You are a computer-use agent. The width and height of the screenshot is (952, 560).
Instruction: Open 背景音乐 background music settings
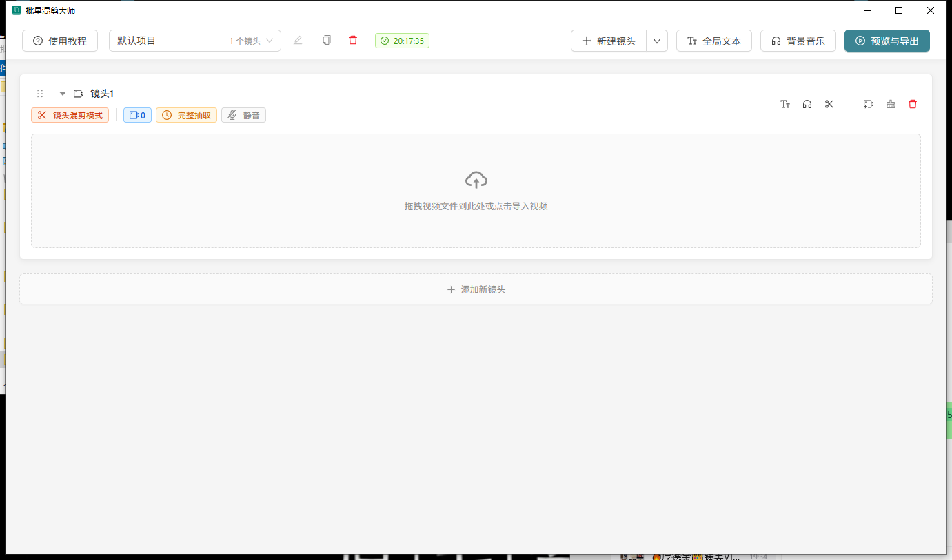coord(798,41)
